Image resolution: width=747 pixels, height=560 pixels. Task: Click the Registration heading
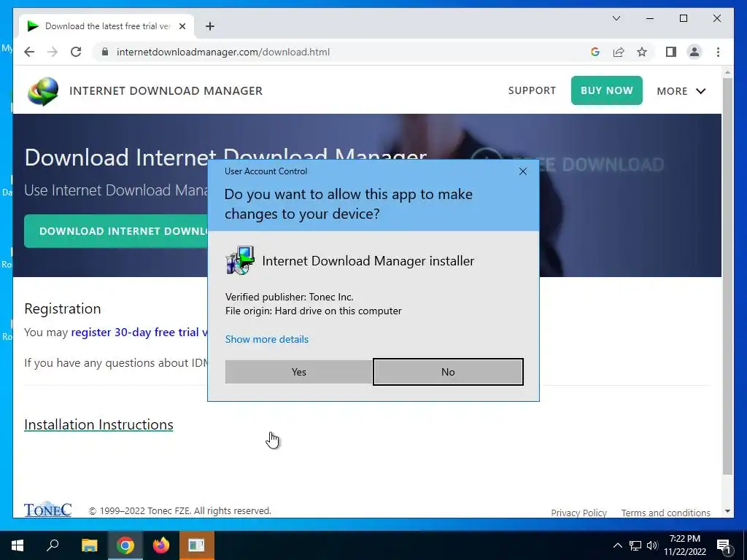(63, 308)
